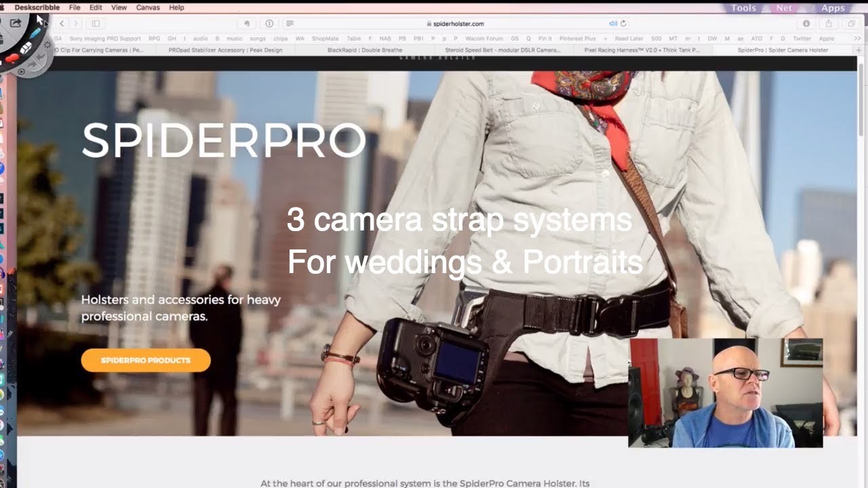Click the Safari share button
This screenshot has width=868, height=488.
829,23
